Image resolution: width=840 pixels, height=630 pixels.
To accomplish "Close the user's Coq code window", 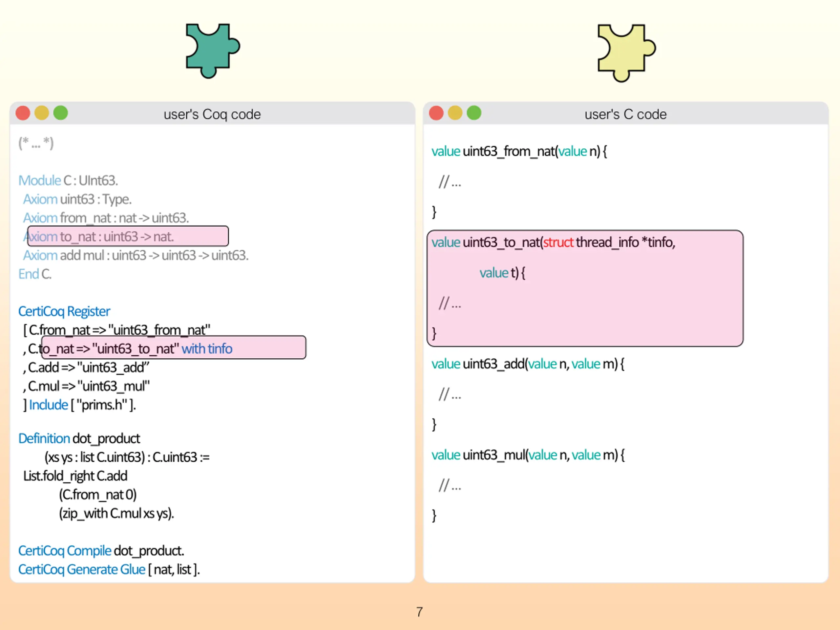I will 23,113.
